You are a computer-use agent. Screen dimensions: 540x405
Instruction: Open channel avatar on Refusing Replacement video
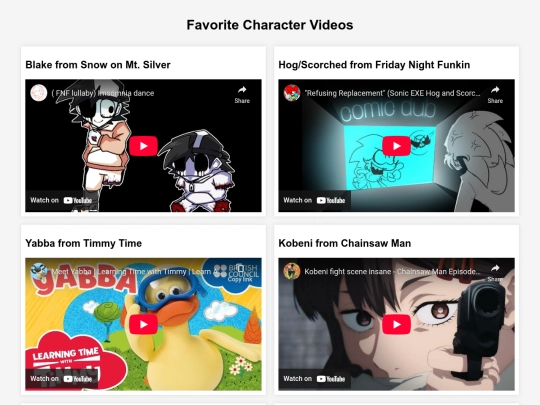pyautogui.click(x=292, y=93)
